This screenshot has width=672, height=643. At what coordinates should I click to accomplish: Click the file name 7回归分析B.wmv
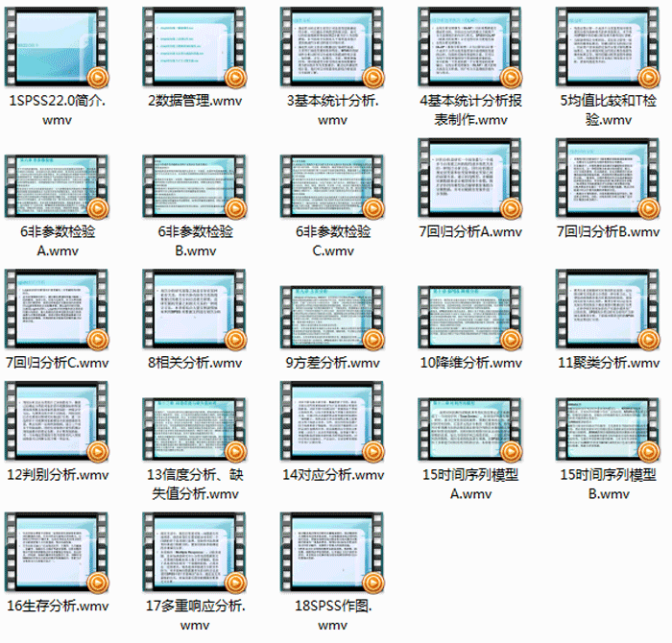608,232
